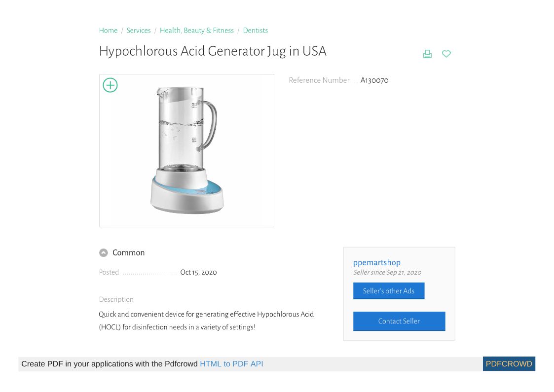
Task: Follow the HTML to PDF API link
Action: [x=231, y=364]
